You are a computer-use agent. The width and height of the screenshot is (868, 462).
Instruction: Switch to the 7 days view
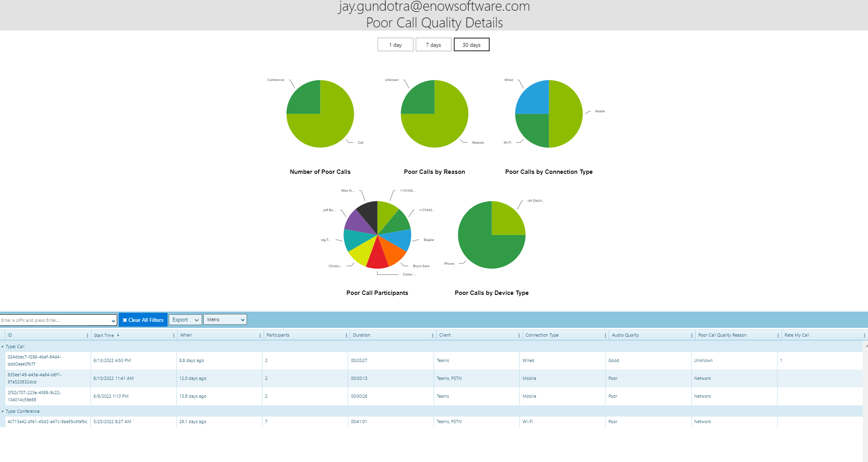pos(433,44)
